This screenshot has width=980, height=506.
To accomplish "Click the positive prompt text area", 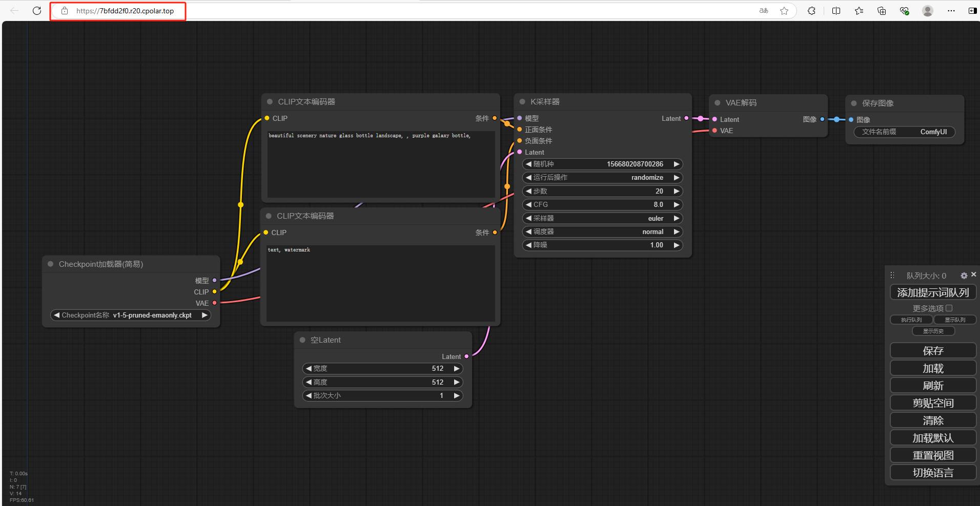I will (x=381, y=164).
